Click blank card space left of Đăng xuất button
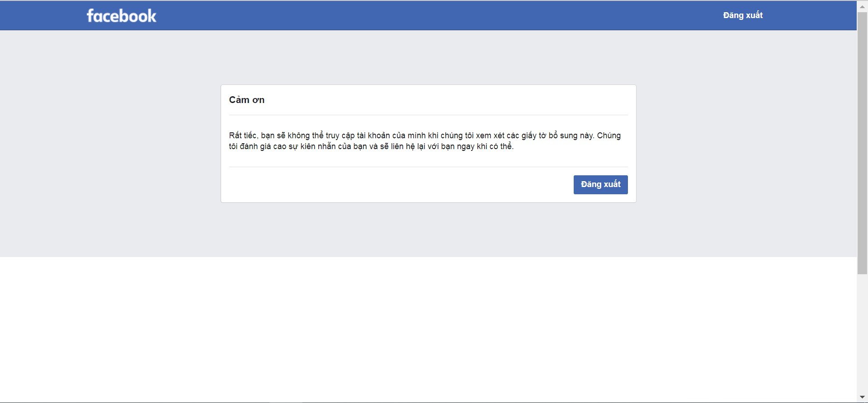This screenshot has width=868, height=403. pyautogui.click(x=398, y=185)
